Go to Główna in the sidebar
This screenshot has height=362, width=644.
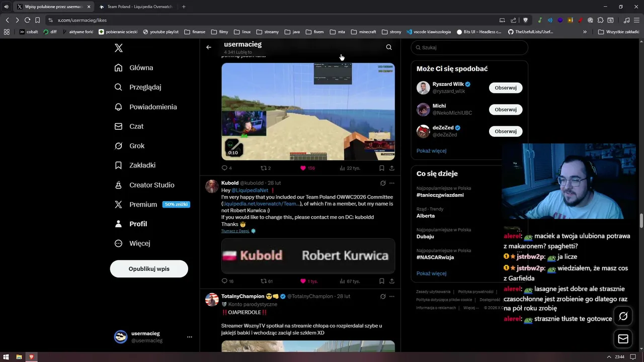click(x=134, y=68)
